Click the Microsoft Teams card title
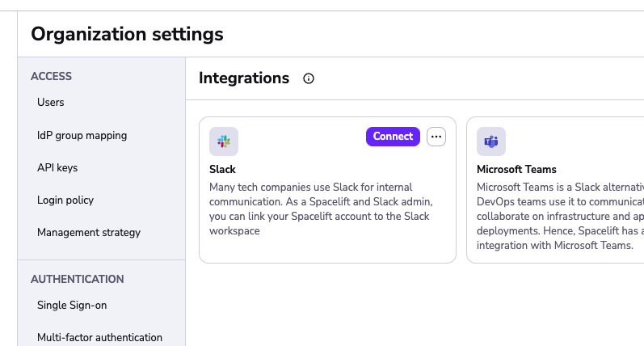The height and width of the screenshot is (346, 644). 516,169
